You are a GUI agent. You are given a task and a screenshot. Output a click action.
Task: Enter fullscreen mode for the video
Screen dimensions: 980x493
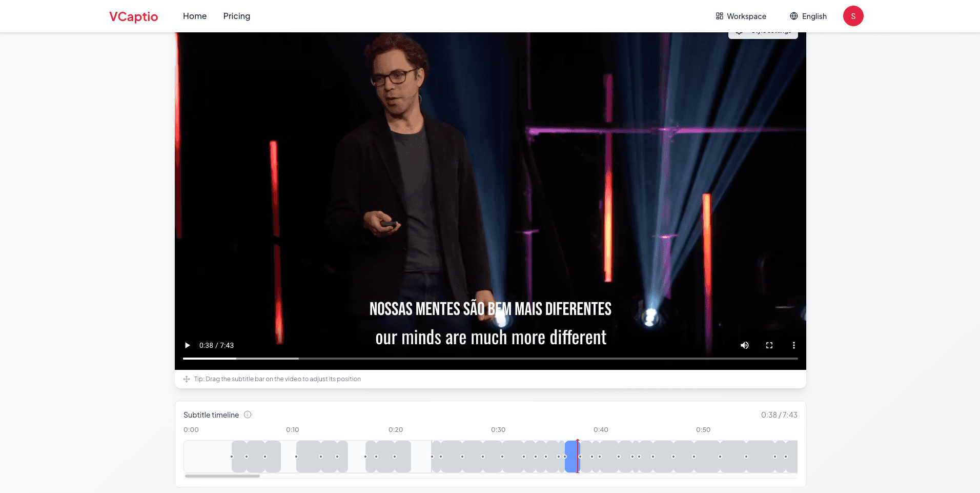[769, 345]
